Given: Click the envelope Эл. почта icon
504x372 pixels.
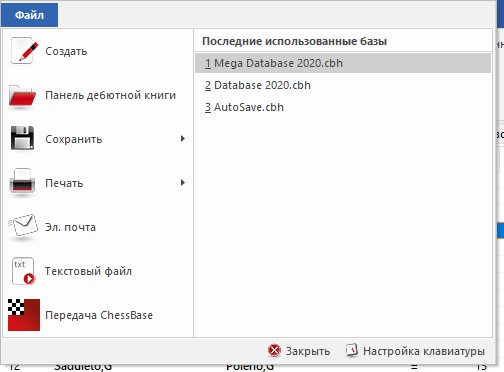Looking at the screenshot, I should (x=23, y=226).
